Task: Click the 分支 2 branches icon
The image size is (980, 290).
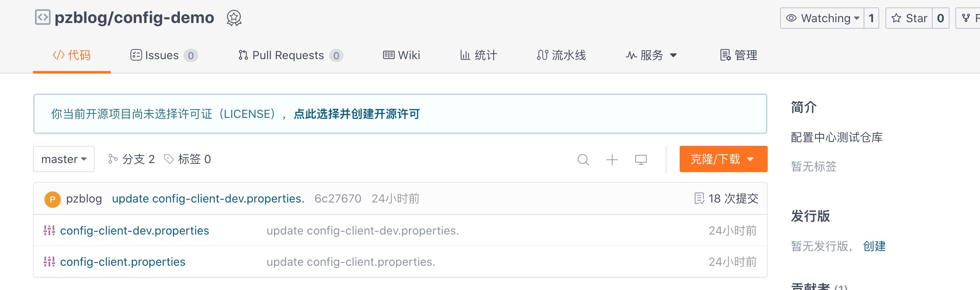Action: click(113, 159)
